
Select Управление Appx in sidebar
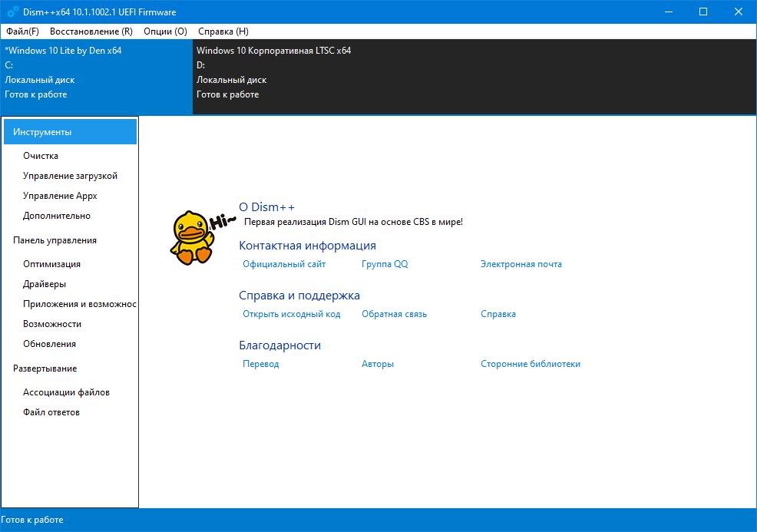tap(60, 196)
